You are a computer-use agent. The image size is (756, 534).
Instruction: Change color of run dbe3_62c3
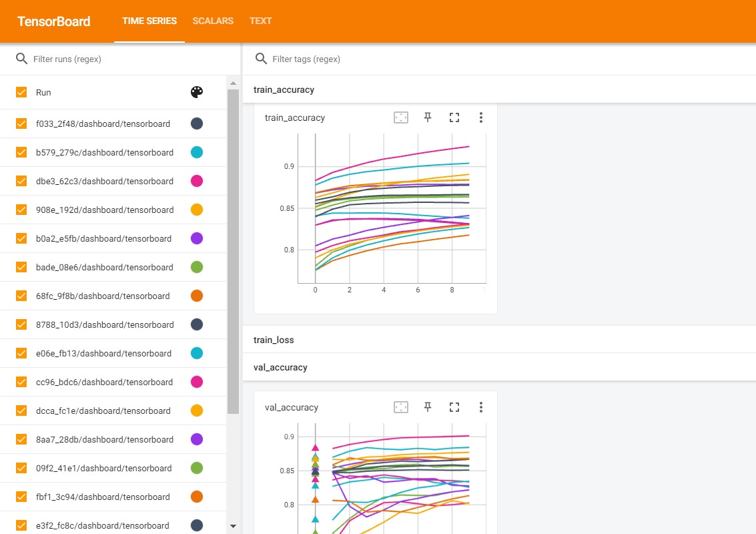click(x=197, y=181)
